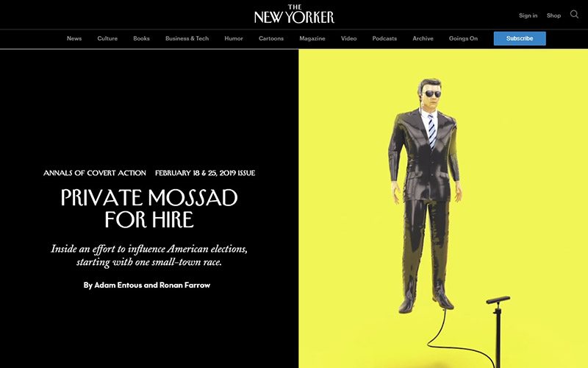This screenshot has width=588, height=368.
Task: Go to Books section
Action: [141, 38]
